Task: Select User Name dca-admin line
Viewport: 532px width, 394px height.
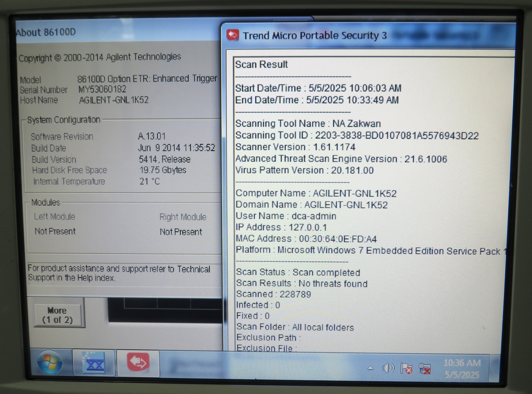Action: click(x=286, y=216)
